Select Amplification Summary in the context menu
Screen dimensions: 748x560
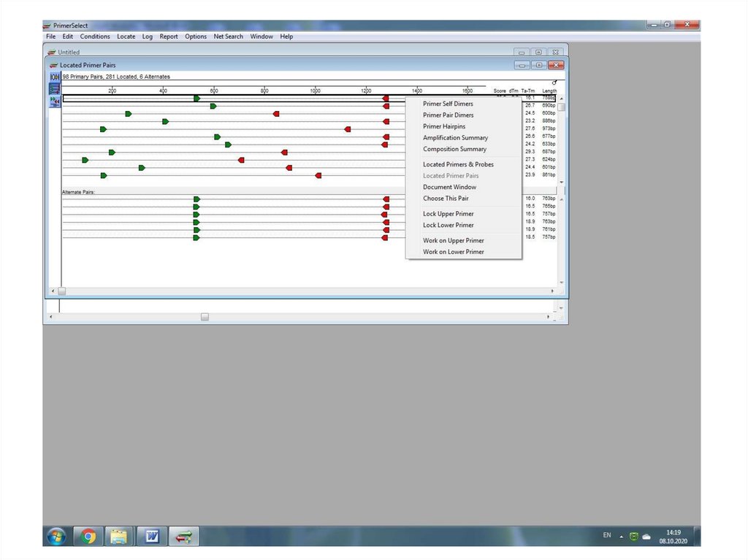coord(455,138)
